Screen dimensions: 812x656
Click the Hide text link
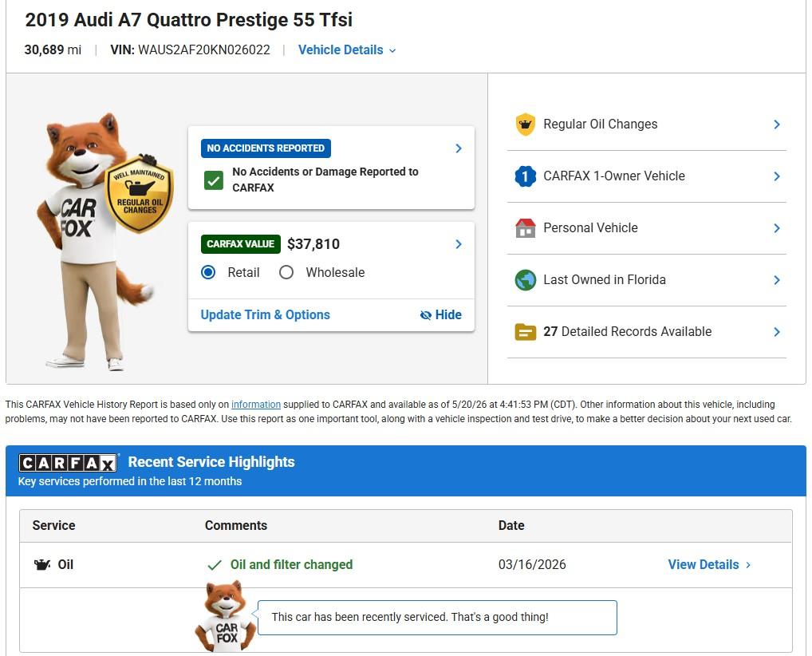tap(448, 314)
